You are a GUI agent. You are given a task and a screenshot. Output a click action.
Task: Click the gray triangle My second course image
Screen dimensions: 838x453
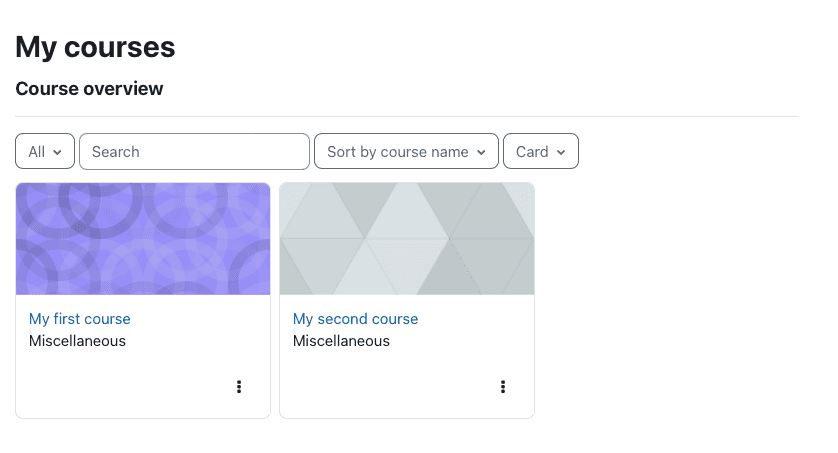pyautogui.click(x=407, y=239)
